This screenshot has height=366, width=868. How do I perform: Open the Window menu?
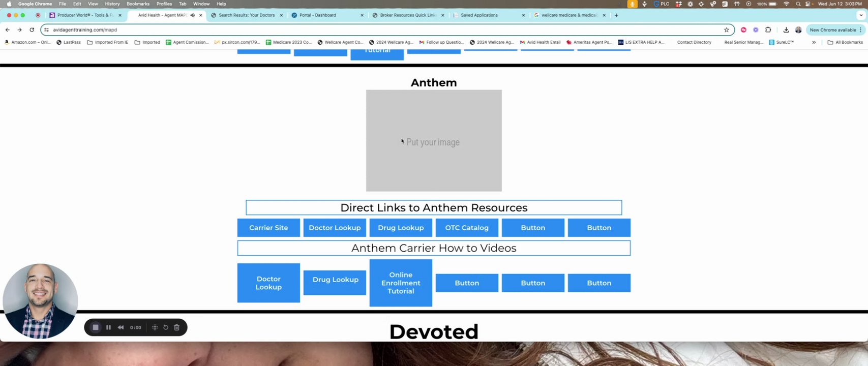(x=201, y=4)
